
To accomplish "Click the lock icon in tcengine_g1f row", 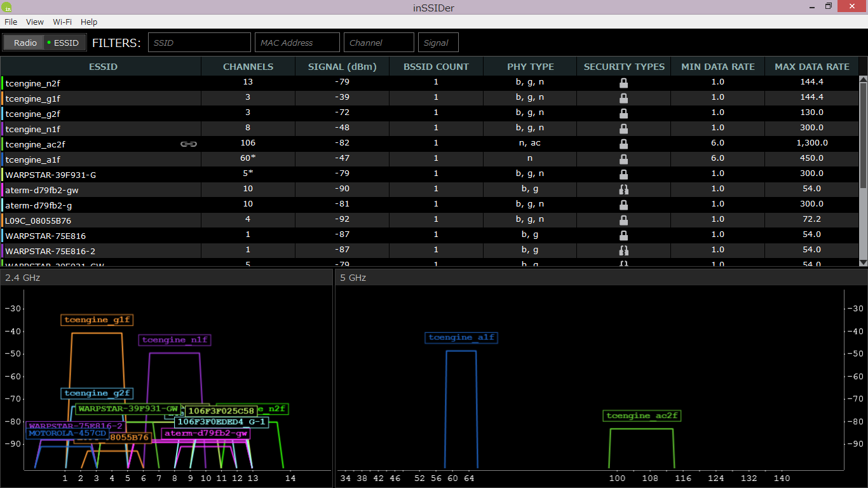I will 624,98.
